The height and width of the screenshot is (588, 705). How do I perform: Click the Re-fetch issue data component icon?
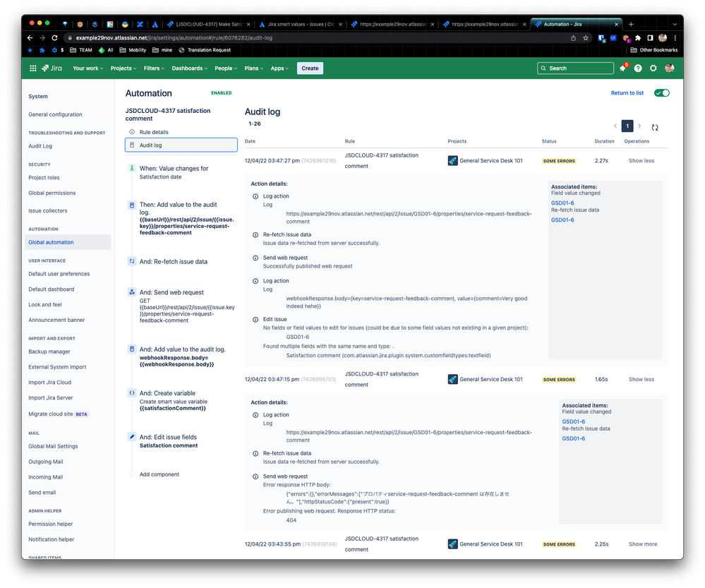[132, 261]
